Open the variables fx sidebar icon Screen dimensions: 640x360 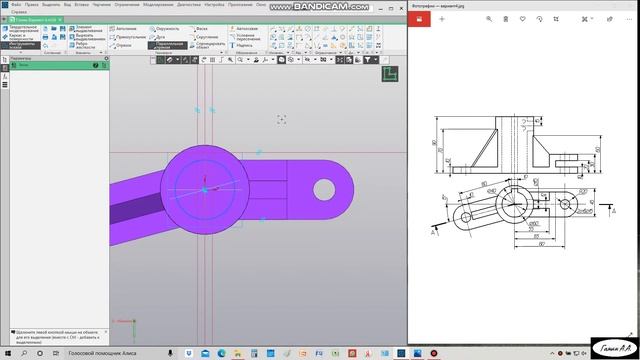click(x=5, y=76)
